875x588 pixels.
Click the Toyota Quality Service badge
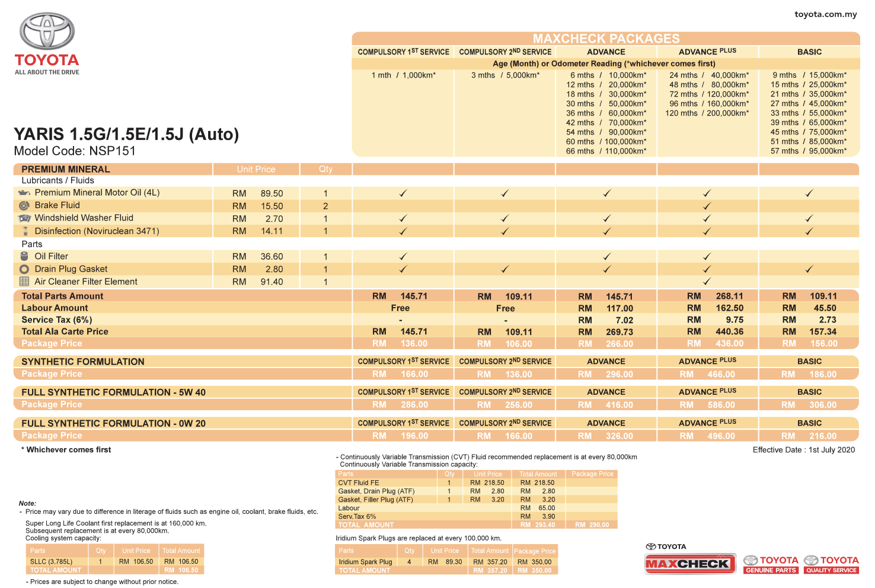click(x=831, y=564)
